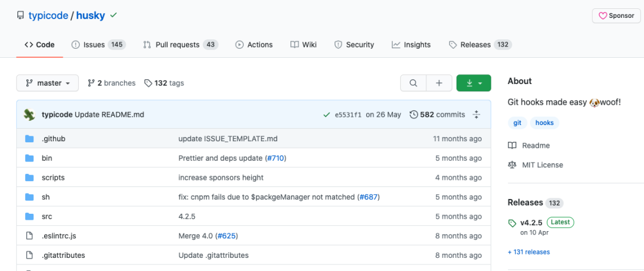
Task: Click the MIT License scale icon
Action: click(x=512, y=165)
